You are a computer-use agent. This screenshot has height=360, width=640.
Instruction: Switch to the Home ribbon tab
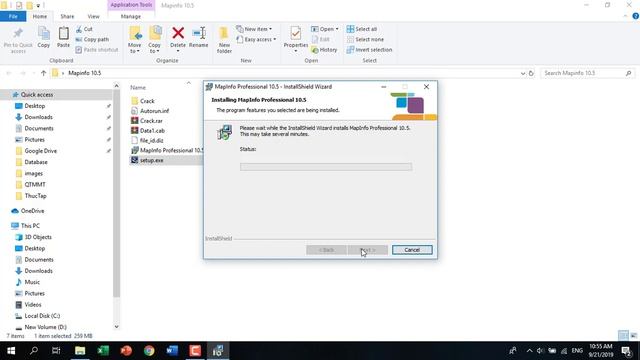tap(40, 16)
